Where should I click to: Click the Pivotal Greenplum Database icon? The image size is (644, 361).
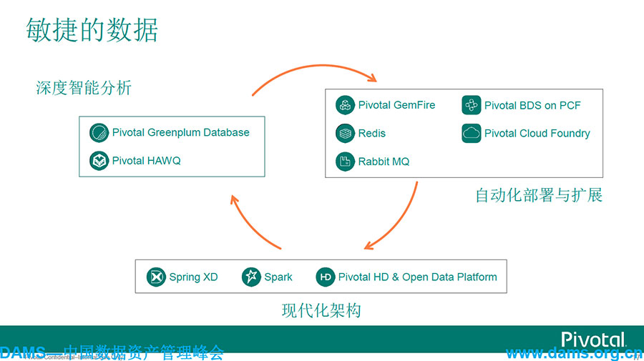[x=99, y=132]
